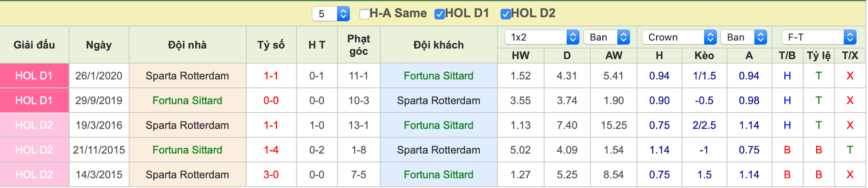Enable the H-A Same checkbox
The height and width of the screenshot is (188, 868).
(365, 14)
